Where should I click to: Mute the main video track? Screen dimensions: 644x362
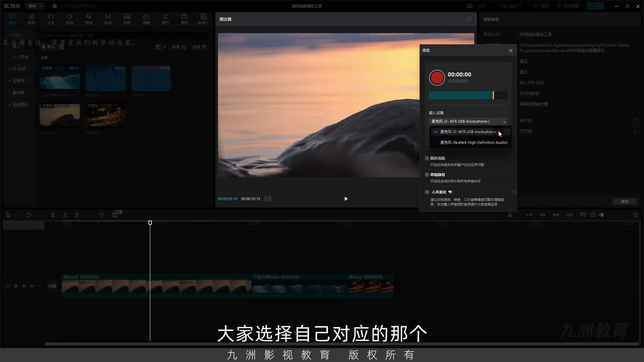click(x=32, y=286)
